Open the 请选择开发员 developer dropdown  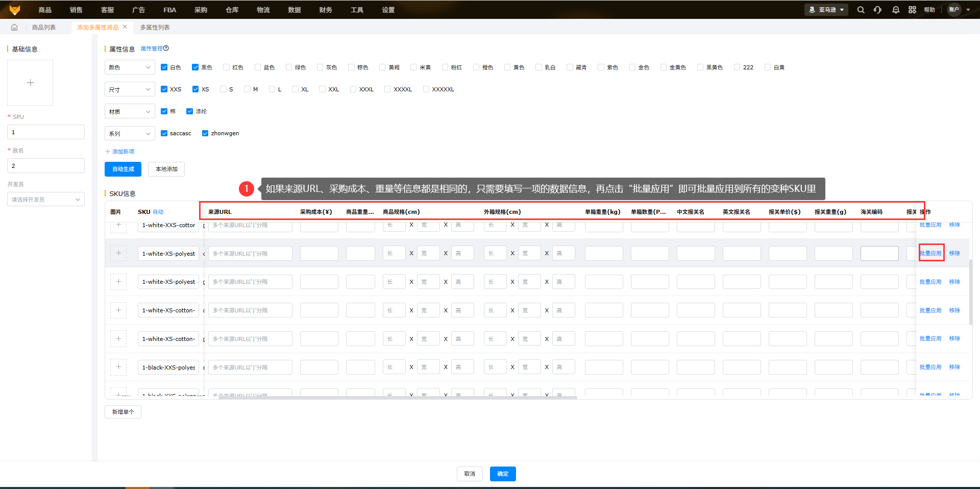pyautogui.click(x=46, y=200)
